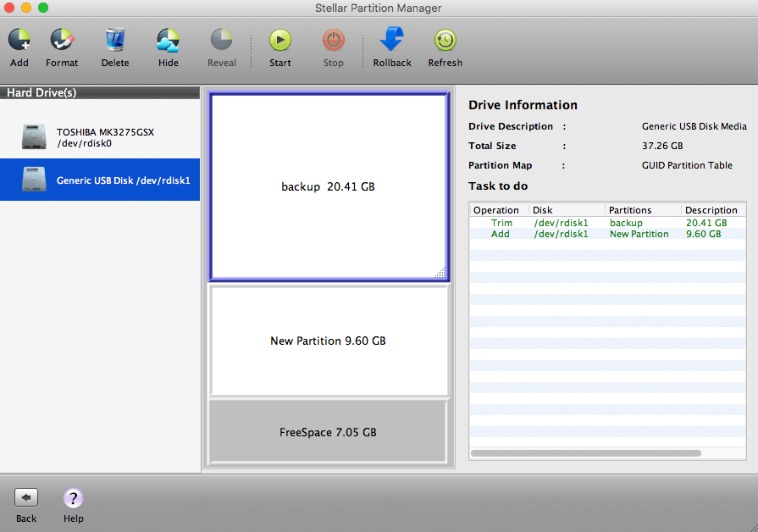Select the Format tool icon
Viewport: 758px width, 532px height.
62,40
